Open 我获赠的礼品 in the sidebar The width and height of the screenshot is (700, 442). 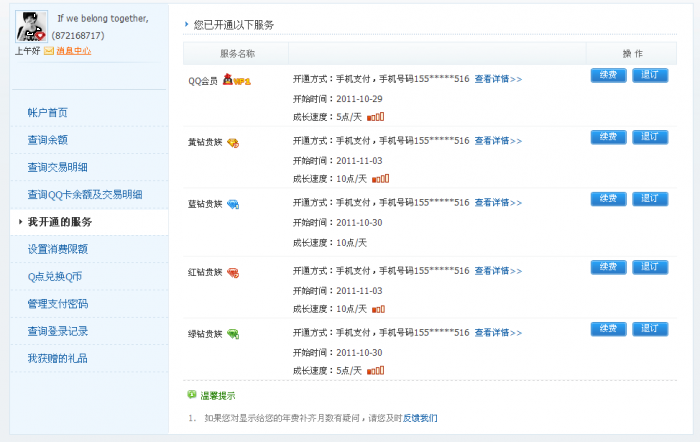coord(58,358)
